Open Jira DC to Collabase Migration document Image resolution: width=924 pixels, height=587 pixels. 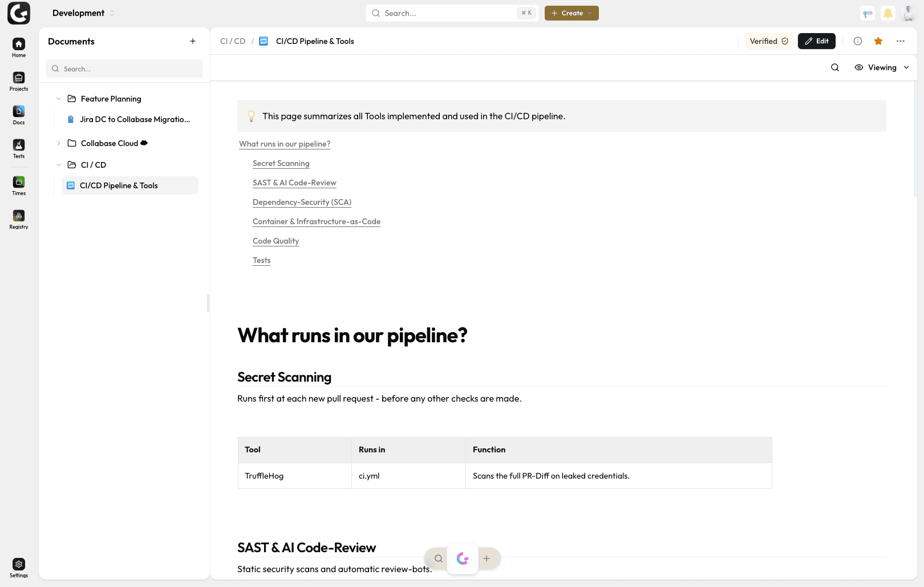click(130, 119)
